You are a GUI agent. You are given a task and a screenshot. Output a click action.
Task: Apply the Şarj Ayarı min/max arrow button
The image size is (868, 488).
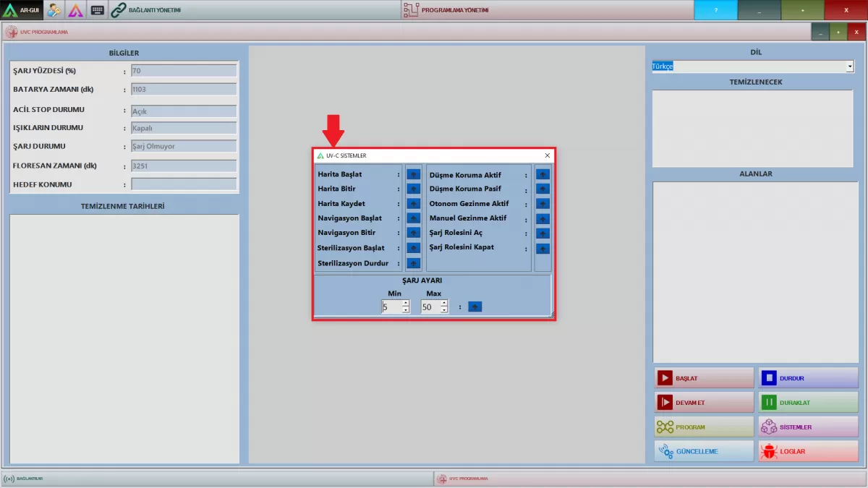click(x=475, y=307)
